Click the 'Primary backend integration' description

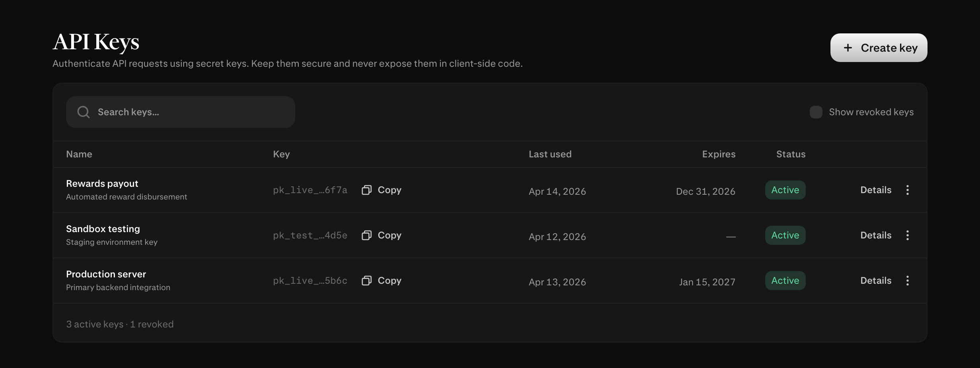[118, 287]
